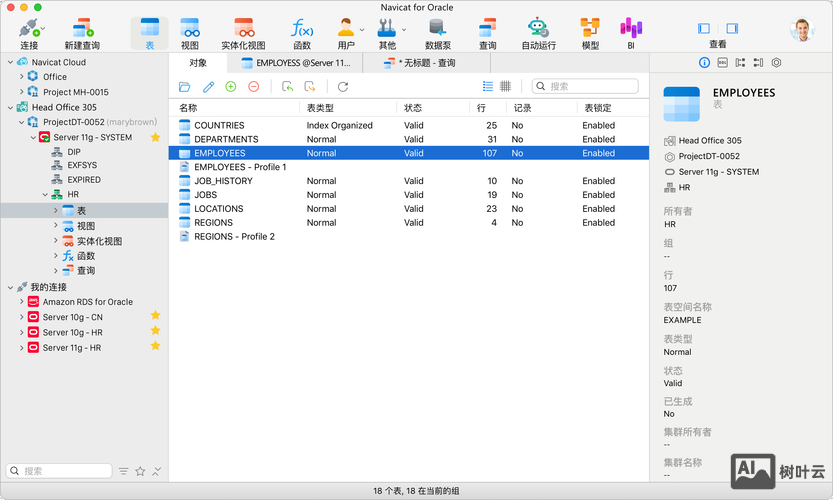The image size is (833, 500).
Task: Switch to the 无标题 - 查询 tab
Action: (x=427, y=63)
